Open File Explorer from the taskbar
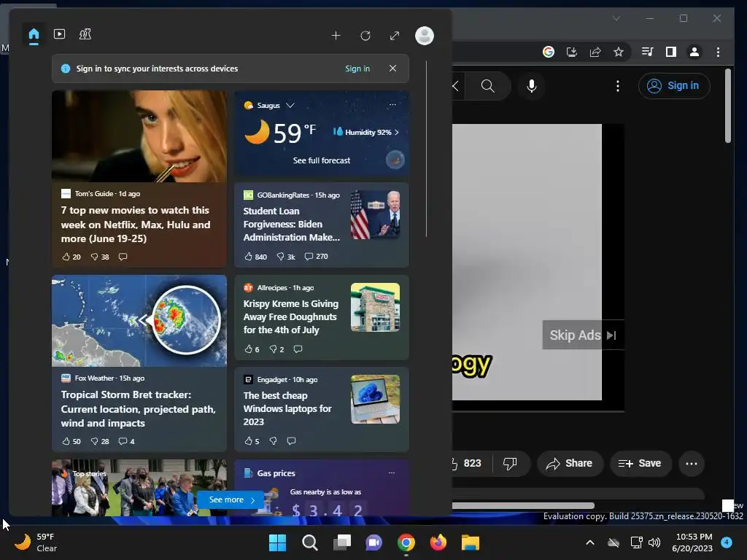This screenshot has width=747, height=560. (471, 542)
